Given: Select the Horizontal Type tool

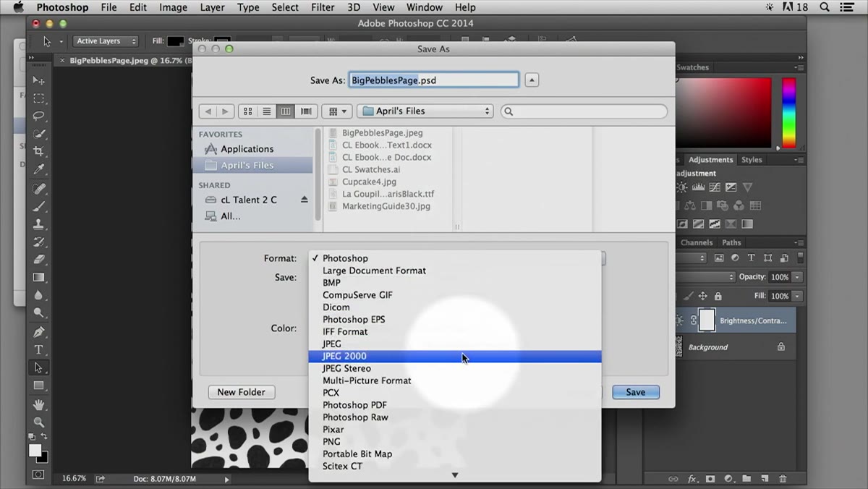Looking at the screenshot, I should pyautogui.click(x=39, y=349).
